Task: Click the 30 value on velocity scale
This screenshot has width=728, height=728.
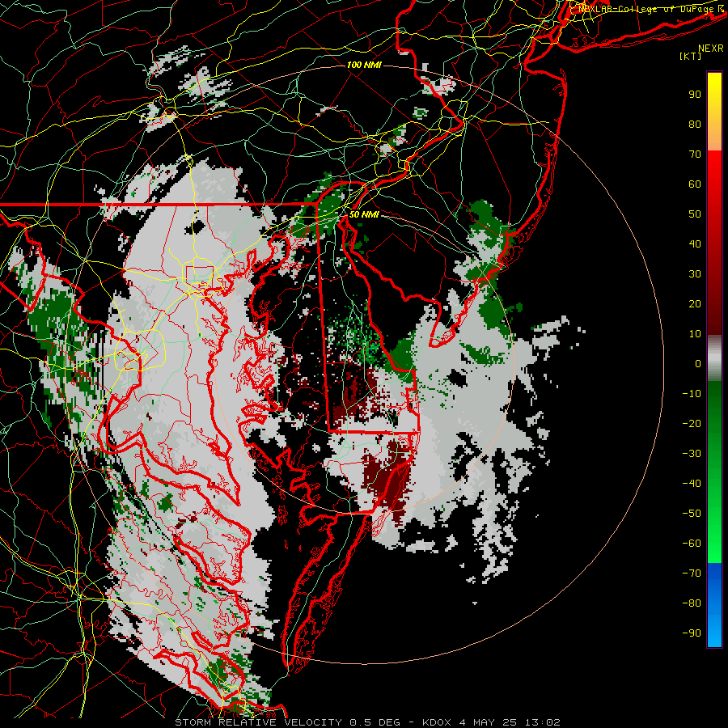Action: pos(695,274)
